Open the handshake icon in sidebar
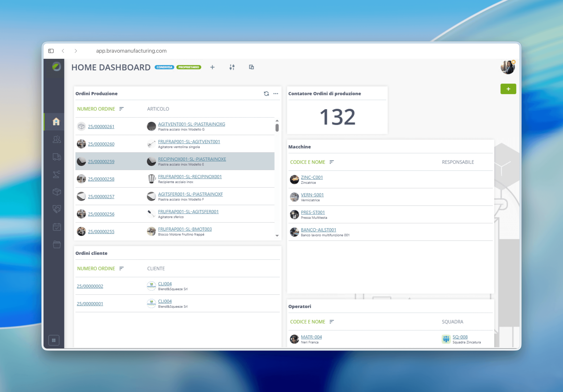 [57, 209]
